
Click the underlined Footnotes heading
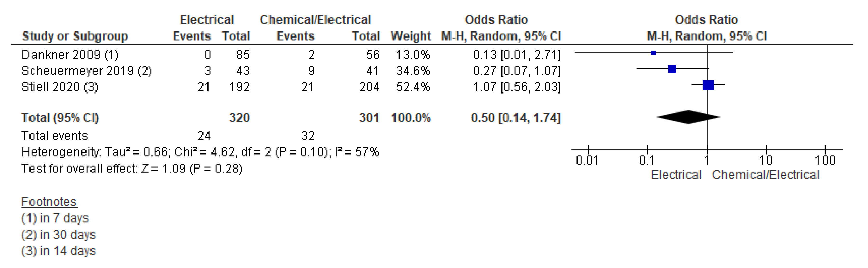pyautogui.click(x=49, y=202)
